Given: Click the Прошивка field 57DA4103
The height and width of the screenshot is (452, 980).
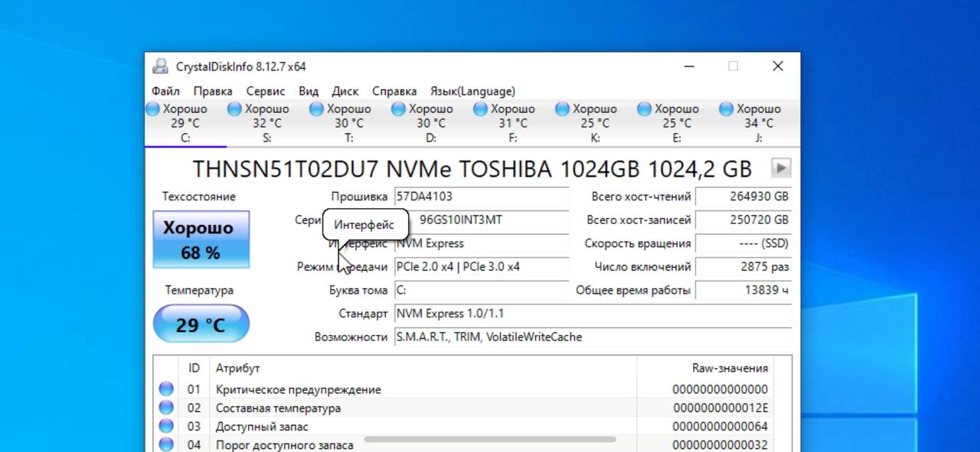Looking at the screenshot, I should click(482, 197).
